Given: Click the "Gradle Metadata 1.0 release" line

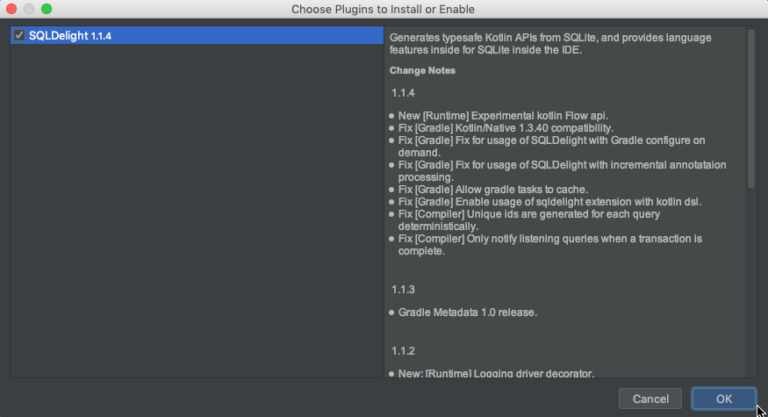Looking at the screenshot, I should coord(468,313).
